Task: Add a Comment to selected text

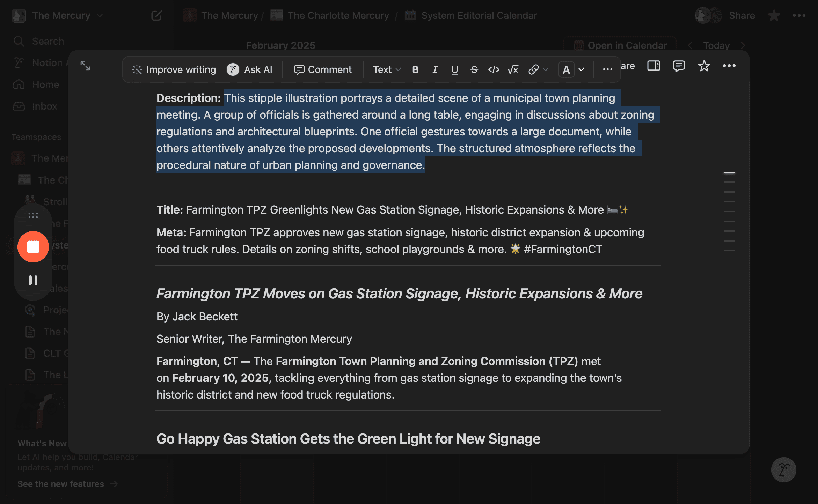Action: pyautogui.click(x=323, y=70)
